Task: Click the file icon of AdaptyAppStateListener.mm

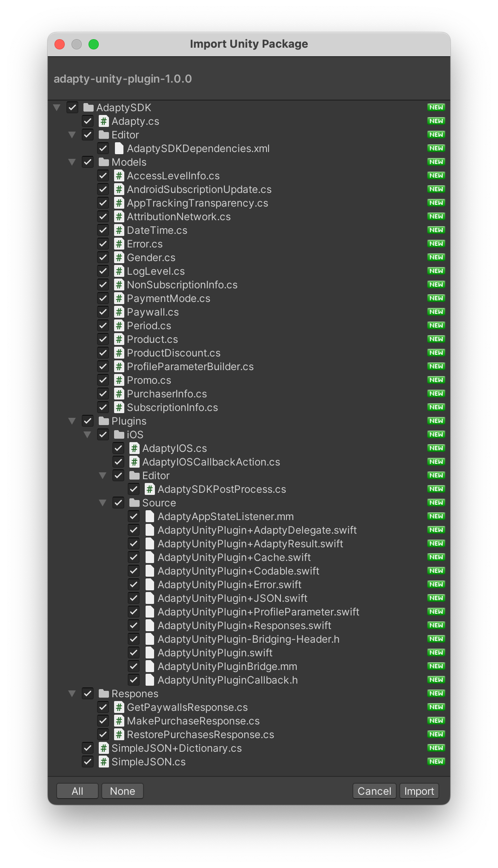Action: (149, 516)
